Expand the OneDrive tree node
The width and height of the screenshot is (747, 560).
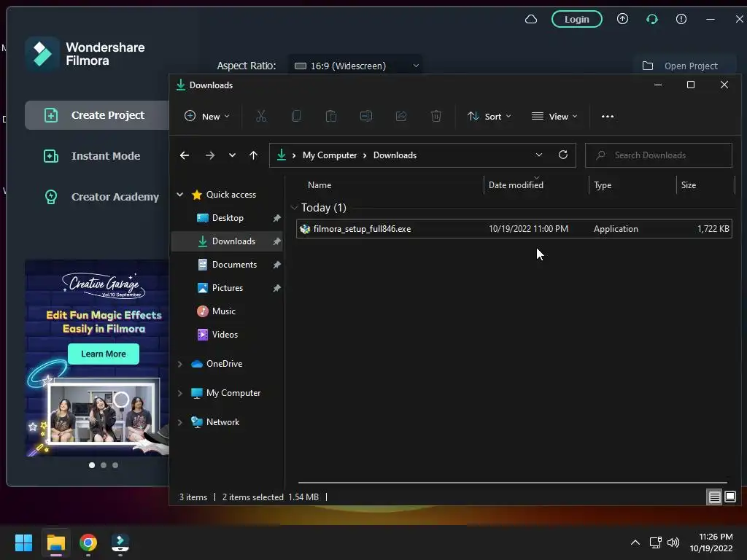(x=180, y=364)
